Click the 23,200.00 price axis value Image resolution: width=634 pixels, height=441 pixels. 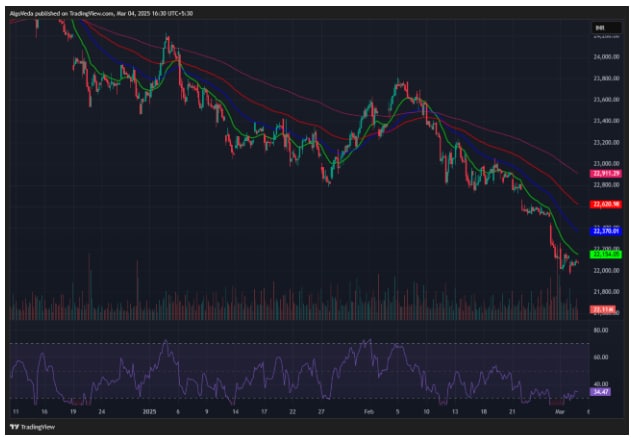606,142
